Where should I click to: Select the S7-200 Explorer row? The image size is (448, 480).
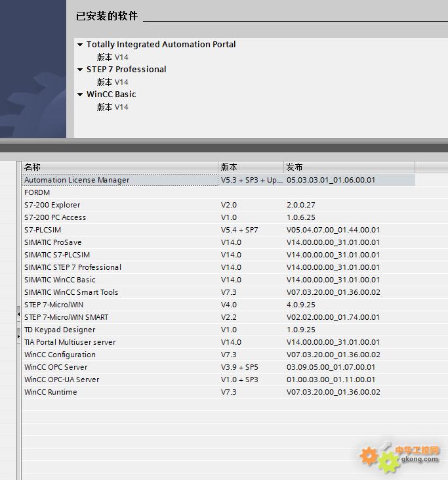(218, 205)
